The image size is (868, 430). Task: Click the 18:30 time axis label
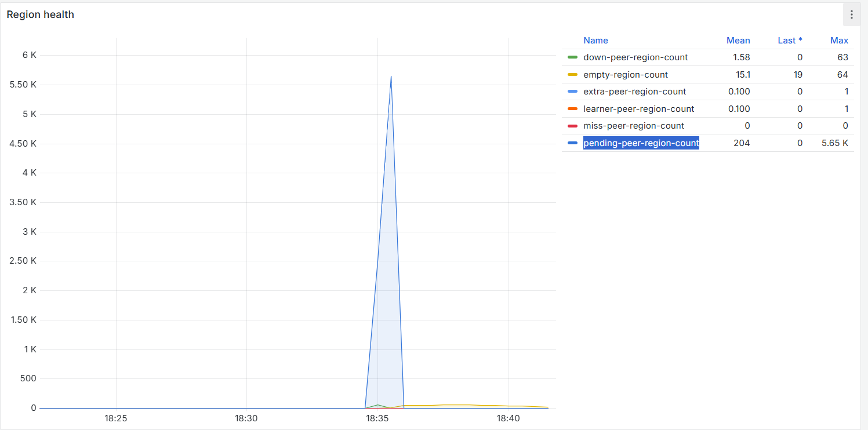click(246, 418)
